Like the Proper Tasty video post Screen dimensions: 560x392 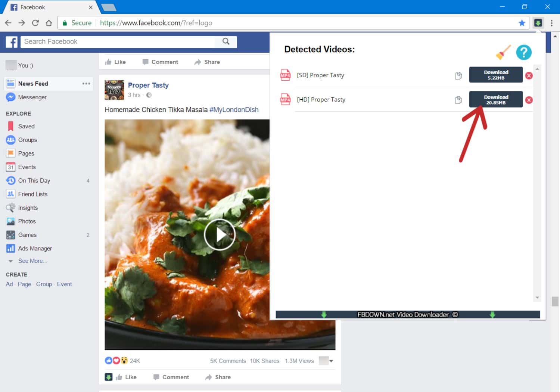point(126,377)
